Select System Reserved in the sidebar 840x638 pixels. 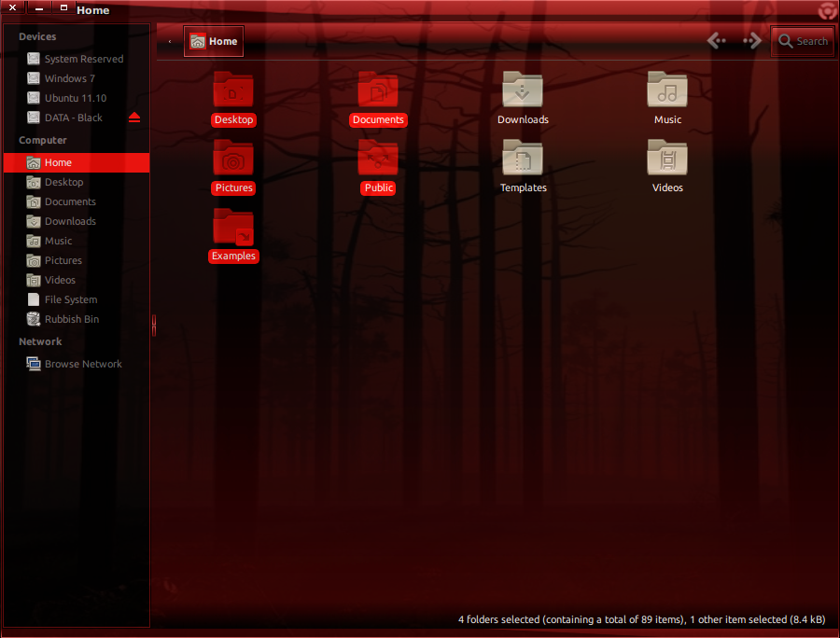coord(77,59)
